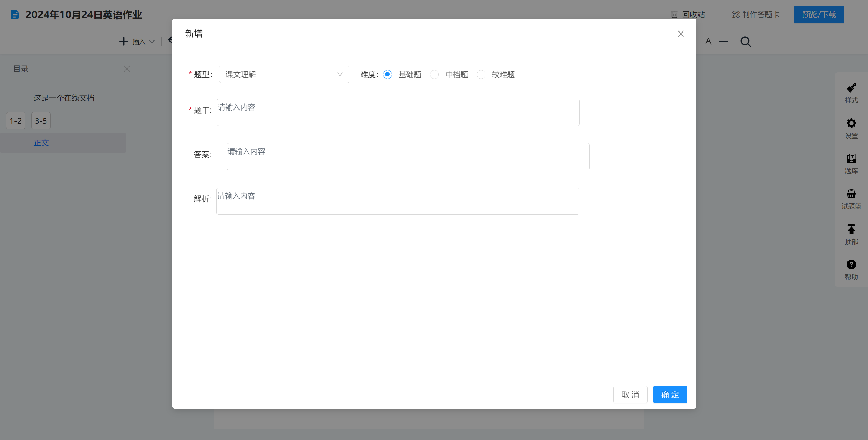Select the 较难题 difficulty radio
Screen dimensions: 868x440
(481, 74)
